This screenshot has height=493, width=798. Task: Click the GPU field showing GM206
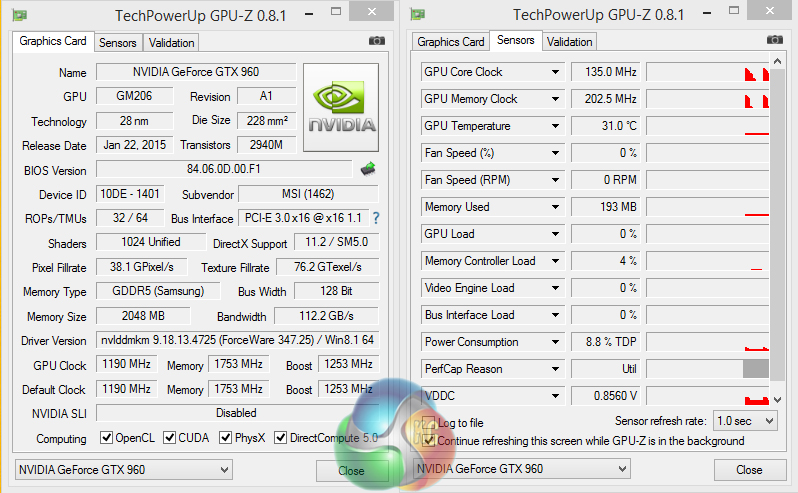click(134, 96)
